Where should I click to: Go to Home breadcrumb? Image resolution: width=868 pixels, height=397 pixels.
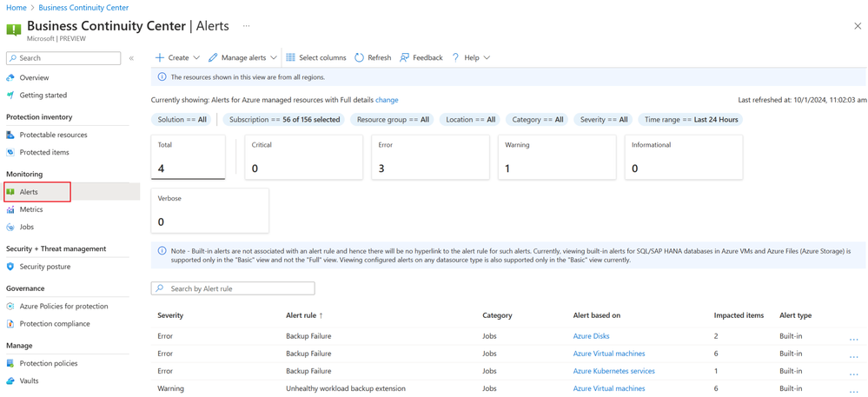click(x=15, y=8)
